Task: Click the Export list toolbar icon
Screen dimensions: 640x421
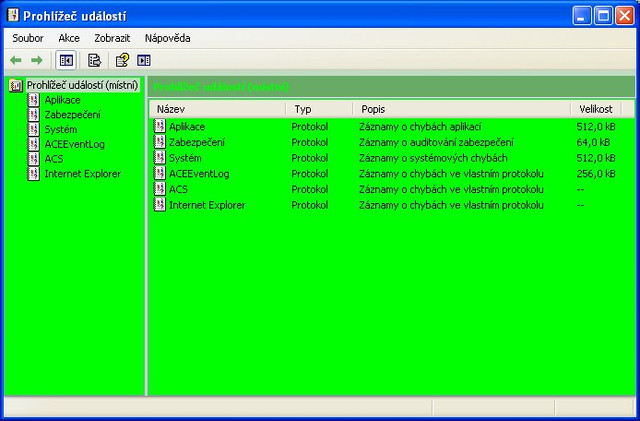Action: [95, 60]
